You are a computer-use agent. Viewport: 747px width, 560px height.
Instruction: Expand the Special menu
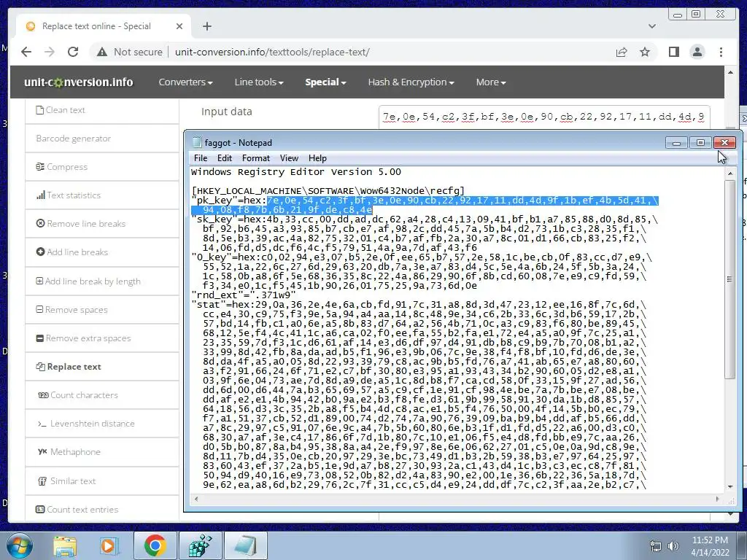point(325,82)
